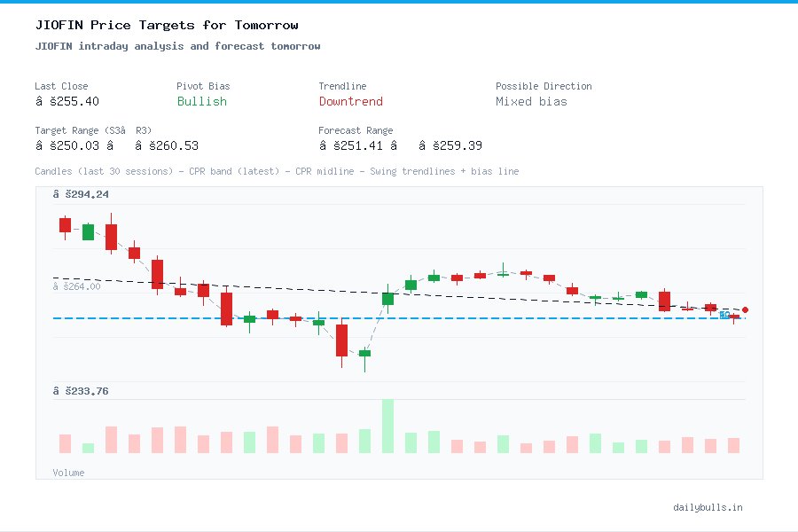Screen dimensions: 798x532
Task: Select the blue price tag label on midline
Action: tap(724, 316)
